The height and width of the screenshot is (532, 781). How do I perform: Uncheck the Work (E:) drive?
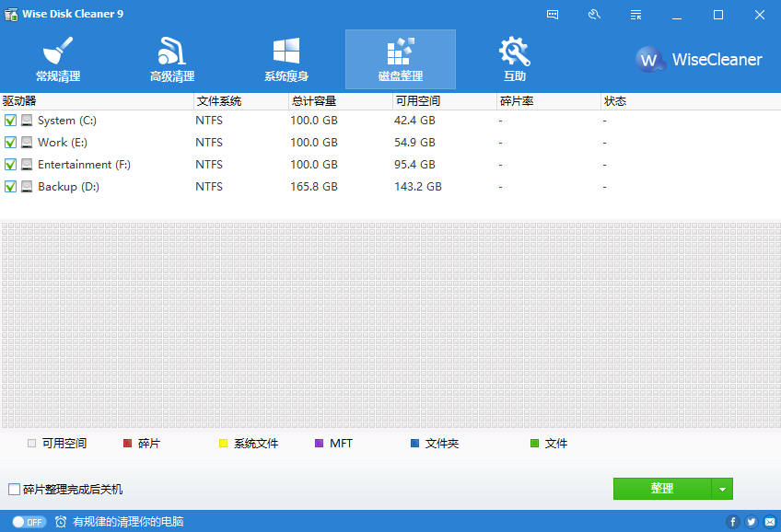point(12,142)
